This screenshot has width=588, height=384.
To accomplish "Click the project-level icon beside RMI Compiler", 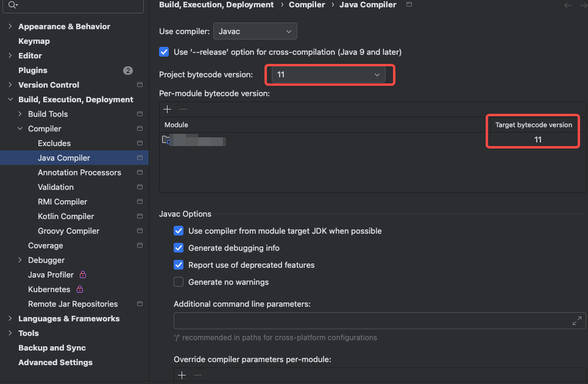I will tap(140, 201).
